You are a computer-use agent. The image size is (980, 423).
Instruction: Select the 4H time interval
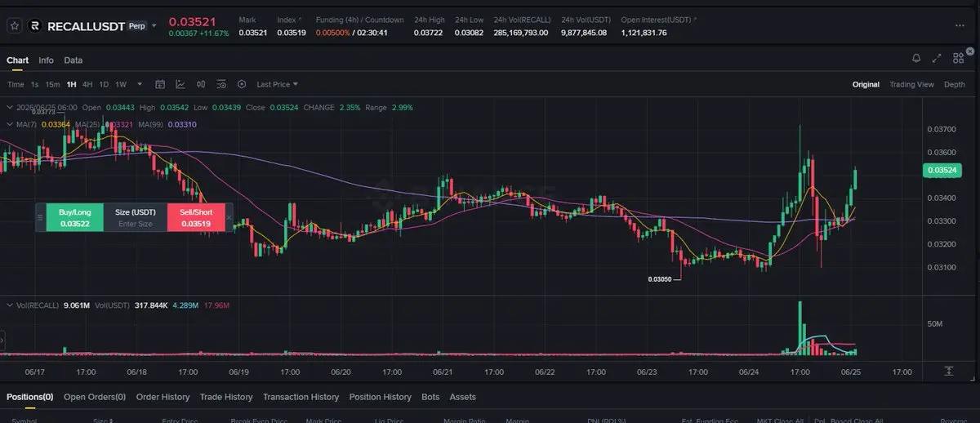(x=87, y=84)
